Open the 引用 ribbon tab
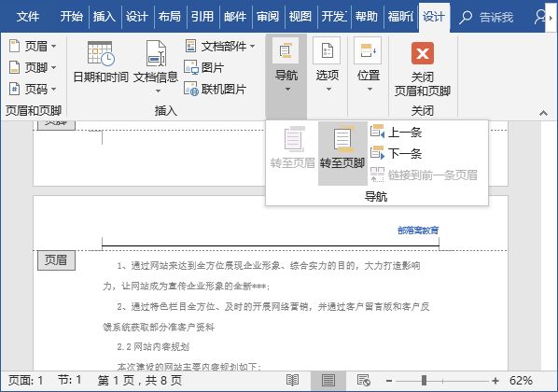This screenshot has height=392, width=558. (x=202, y=17)
